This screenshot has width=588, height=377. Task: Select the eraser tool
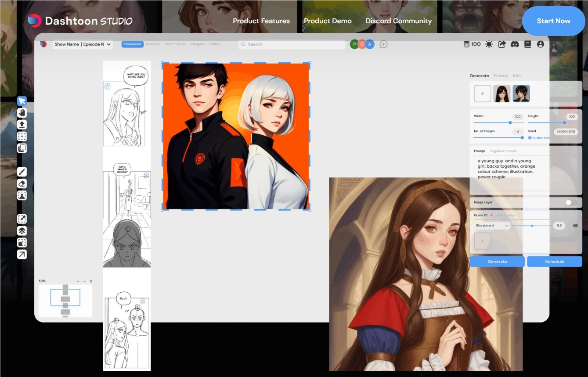22,183
